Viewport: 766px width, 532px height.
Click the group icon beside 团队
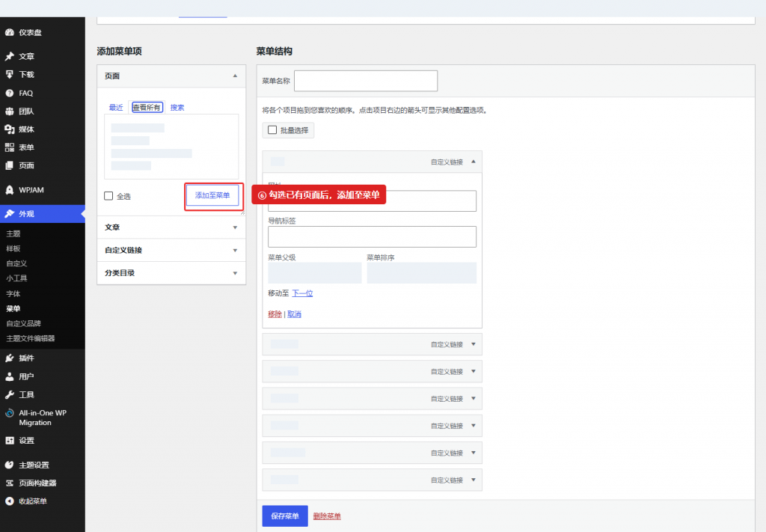pos(9,111)
